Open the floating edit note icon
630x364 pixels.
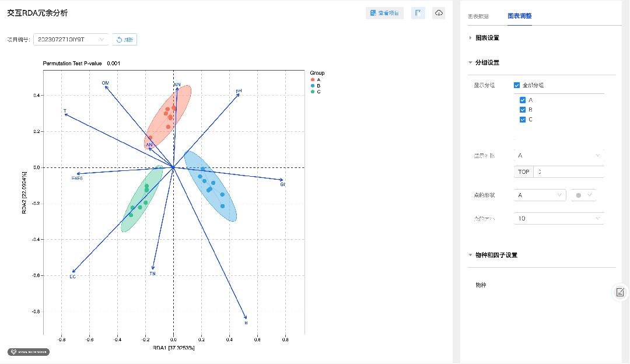pos(620,292)
